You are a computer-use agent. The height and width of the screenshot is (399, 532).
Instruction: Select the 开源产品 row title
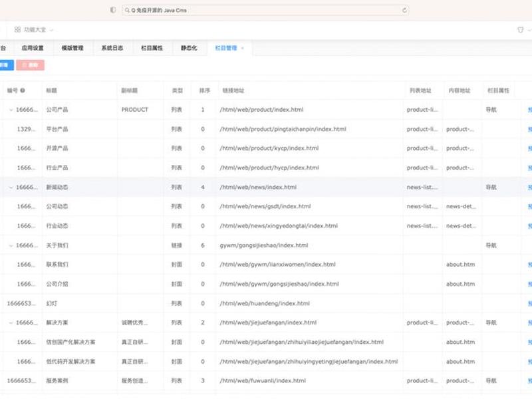point(57,148)
